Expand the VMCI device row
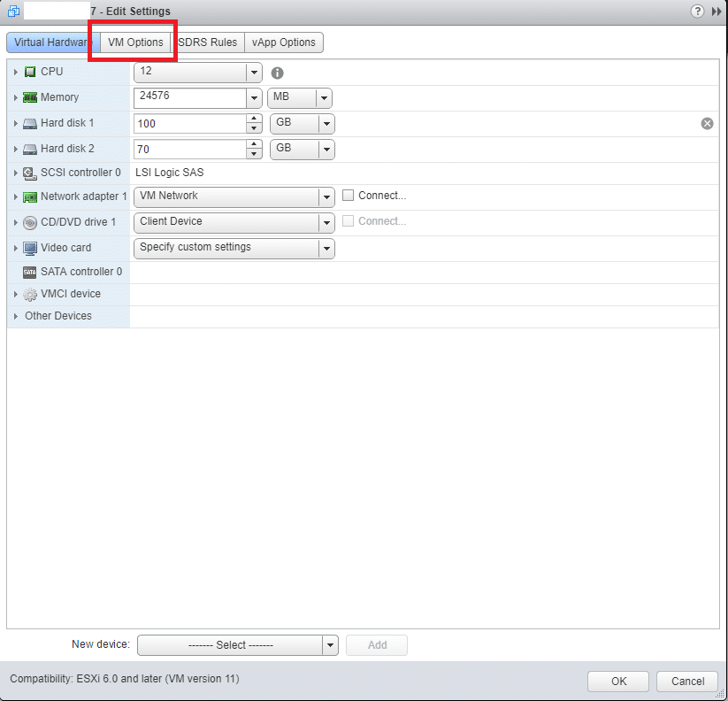The image size is (728, 701). click(x=15, y=294)
